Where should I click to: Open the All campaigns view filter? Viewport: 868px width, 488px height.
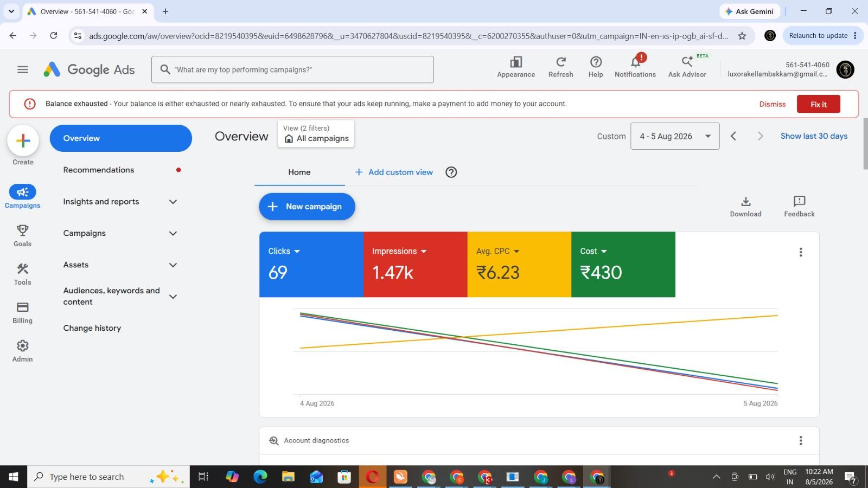[x=316, y=134]
